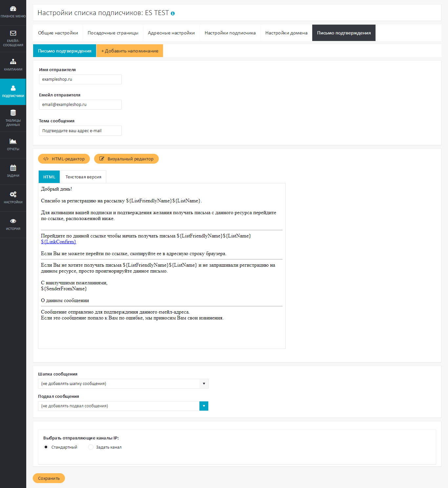Select the Стандартный IP channel radio button

tap(46, 447)
